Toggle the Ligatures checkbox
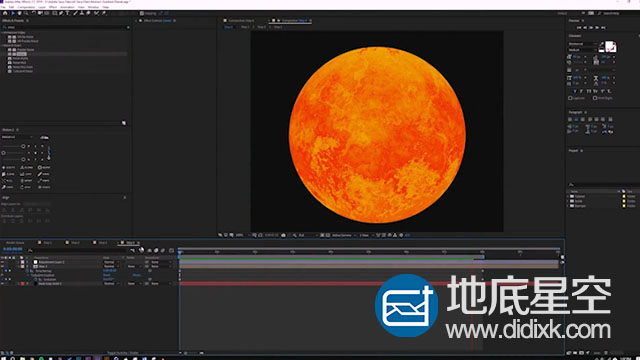The height and width of the screenshot is (360, 640). (x=570, y=98)
